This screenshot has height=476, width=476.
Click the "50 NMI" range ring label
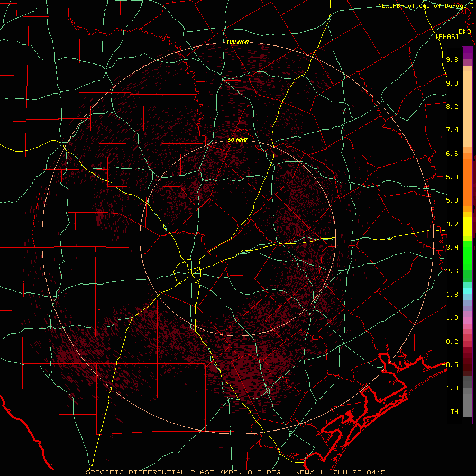pyautogui.click(x=237, y=140)
